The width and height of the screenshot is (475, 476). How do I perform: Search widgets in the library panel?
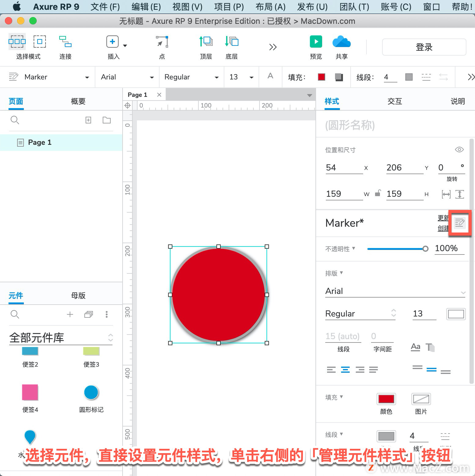click(x=15, y=314)
